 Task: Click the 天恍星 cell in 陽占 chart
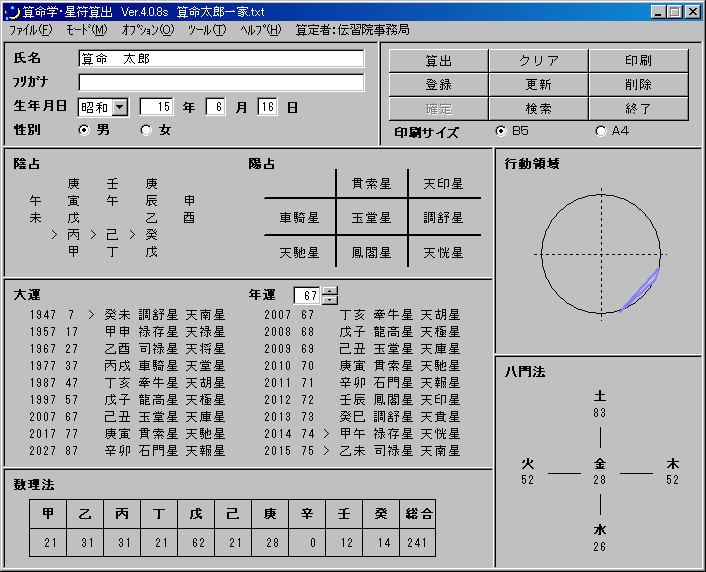(x=444, y=253)
